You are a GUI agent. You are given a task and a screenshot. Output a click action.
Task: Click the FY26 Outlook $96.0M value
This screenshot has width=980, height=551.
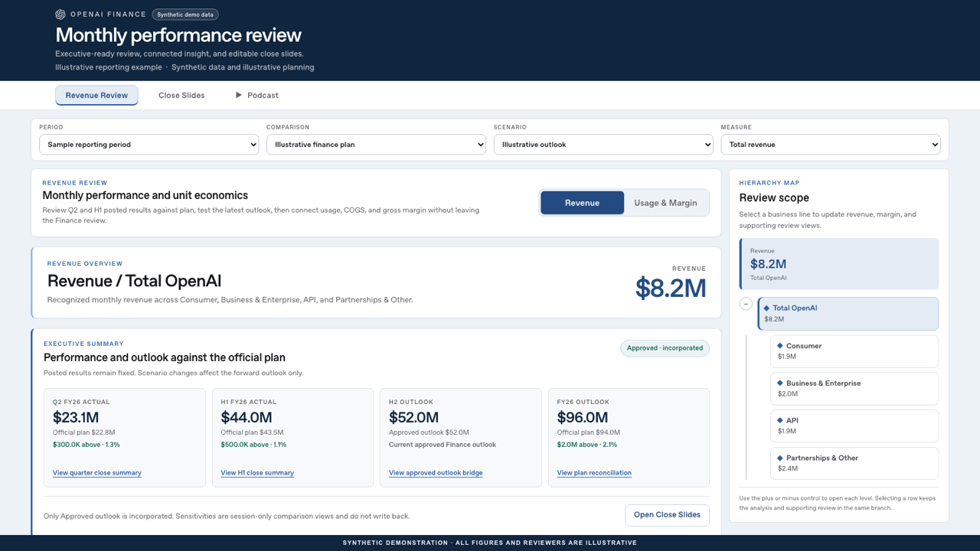coord(583,418)
